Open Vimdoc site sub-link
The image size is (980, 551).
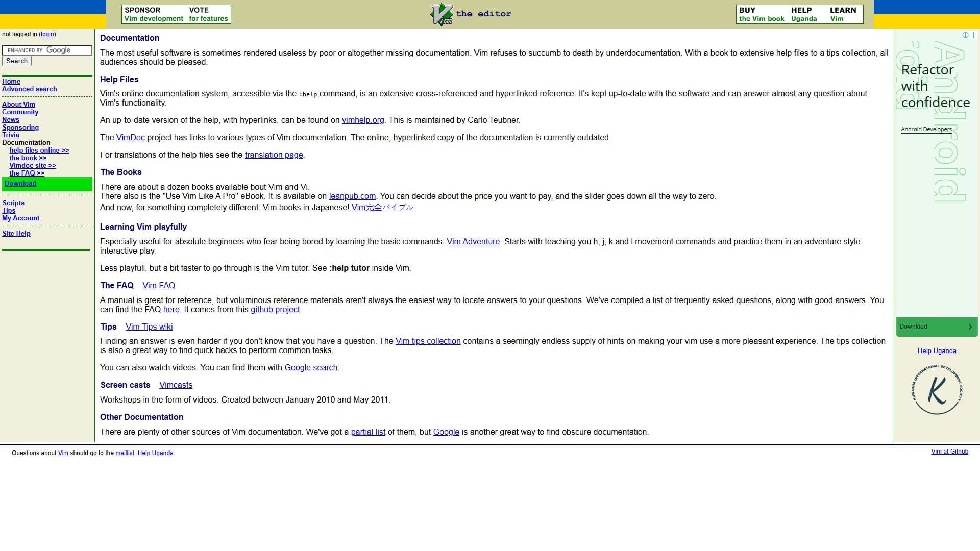pyautogui.click(x=33, y=166)
